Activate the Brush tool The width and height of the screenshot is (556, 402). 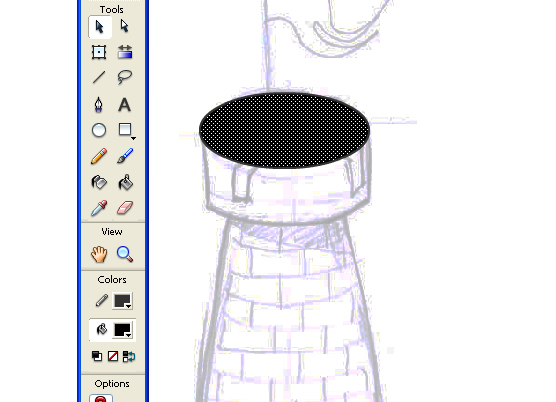click(x=125, y=156)
